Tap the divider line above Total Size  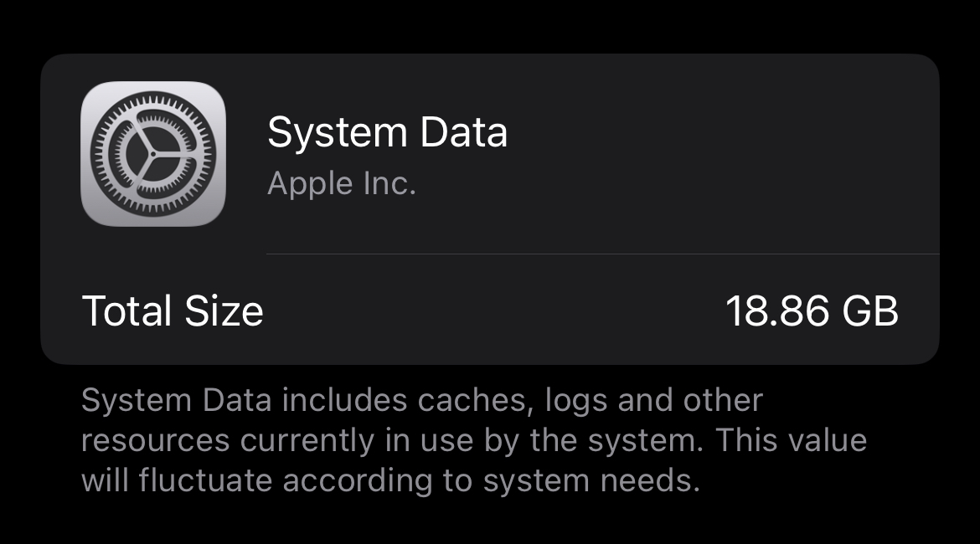[601, 253]
